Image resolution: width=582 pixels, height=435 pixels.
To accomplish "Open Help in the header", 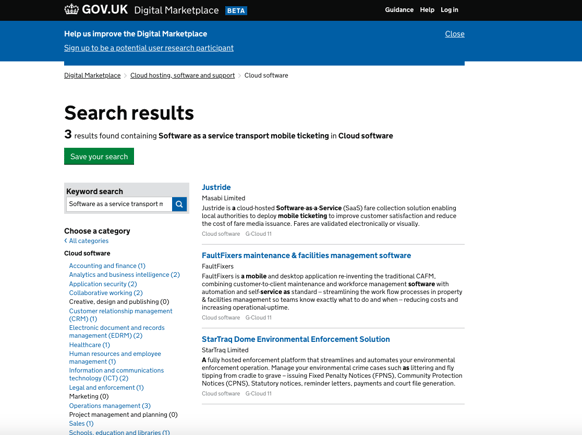I will [x=427, y=10].
